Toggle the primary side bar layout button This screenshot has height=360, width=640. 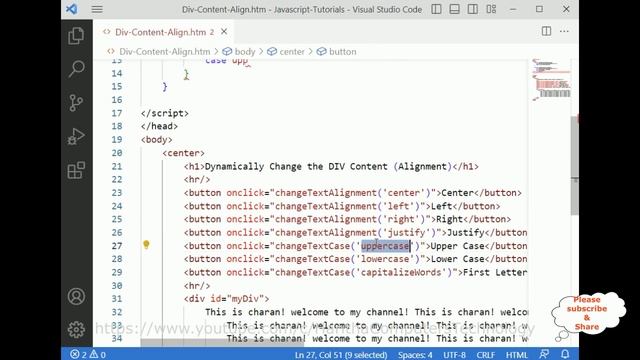point(436,9)
